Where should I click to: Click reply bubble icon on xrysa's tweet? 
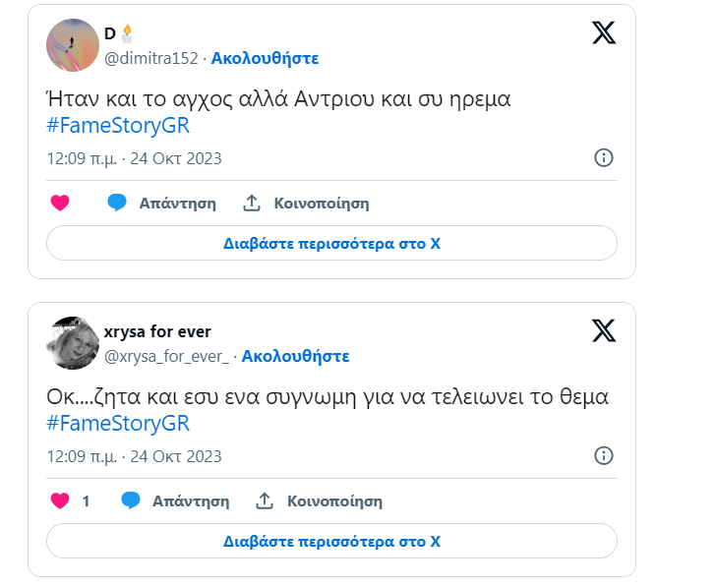pos(131,500)
